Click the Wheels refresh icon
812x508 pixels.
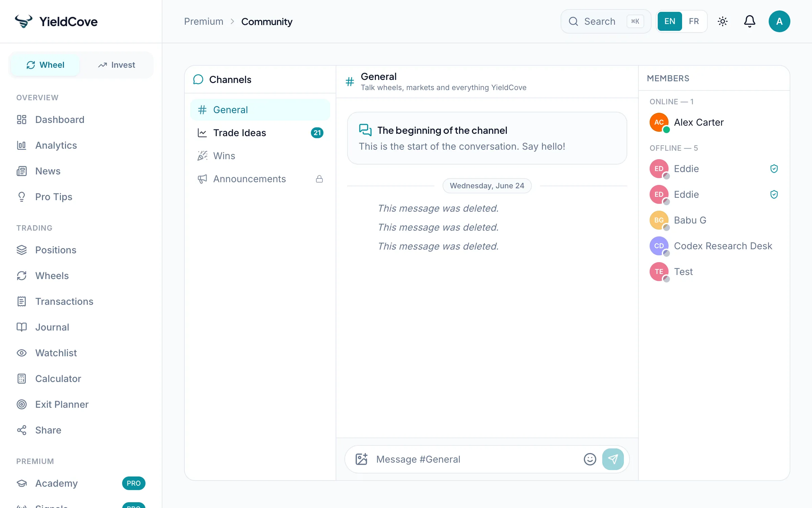point(22,276)
